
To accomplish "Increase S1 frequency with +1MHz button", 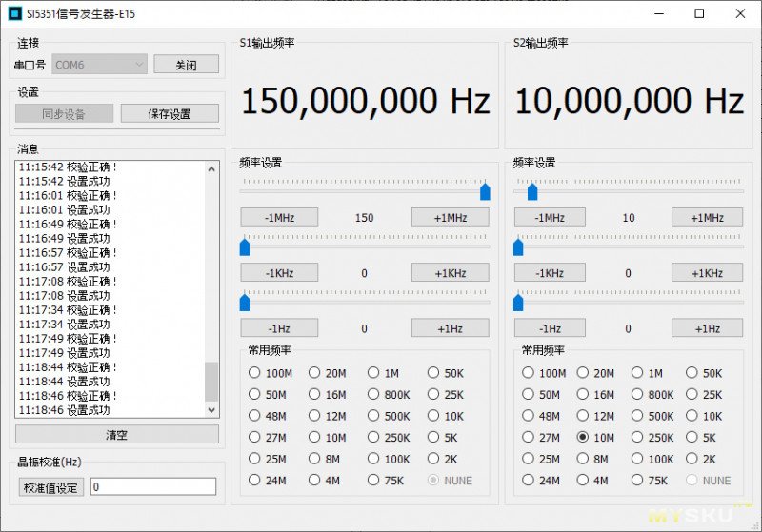I will [x=450, y=217].
